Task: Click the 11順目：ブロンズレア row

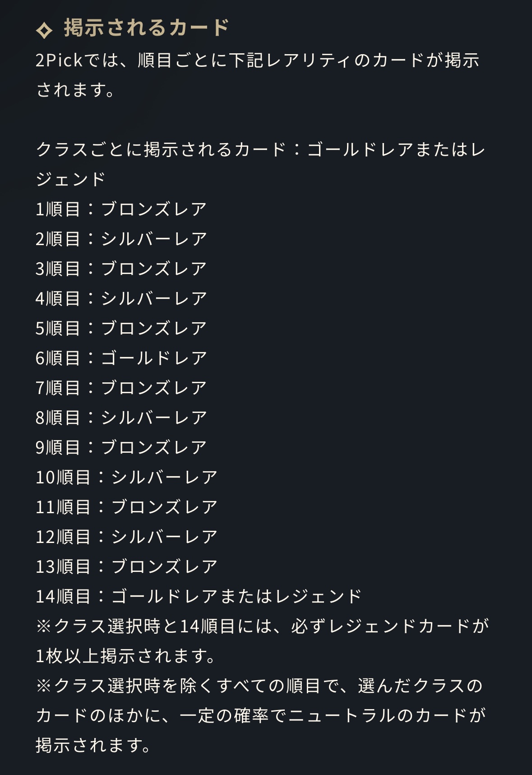Action: (x=126, y=507)
